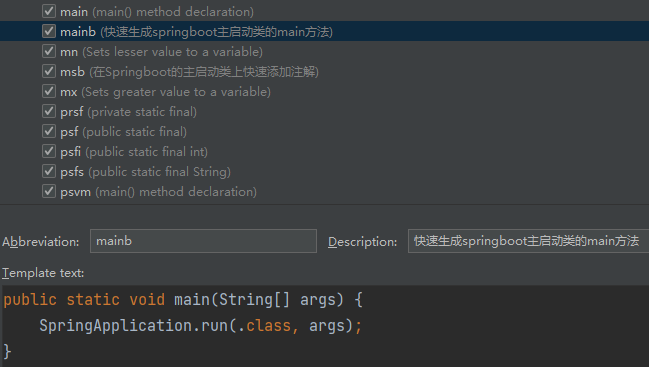This screenshot has width=649, height=367.
Task: Toggle the prsf template checkbox
Action: point(49,111)
